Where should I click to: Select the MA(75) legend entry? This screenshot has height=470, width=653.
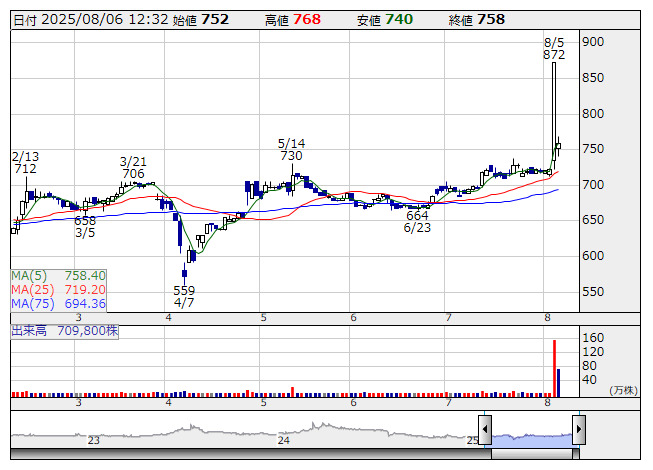pyautogui.click(x=59, y=303)
